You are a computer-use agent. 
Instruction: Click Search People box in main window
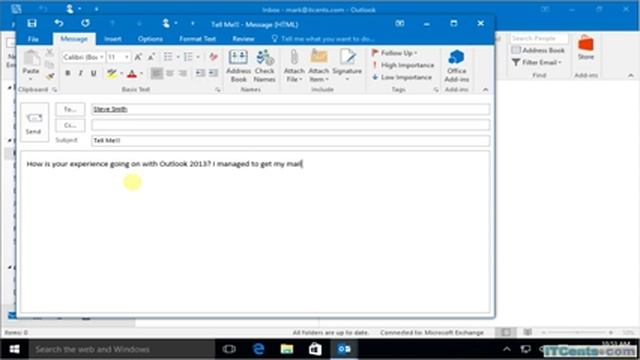click(x=539, y=38)
